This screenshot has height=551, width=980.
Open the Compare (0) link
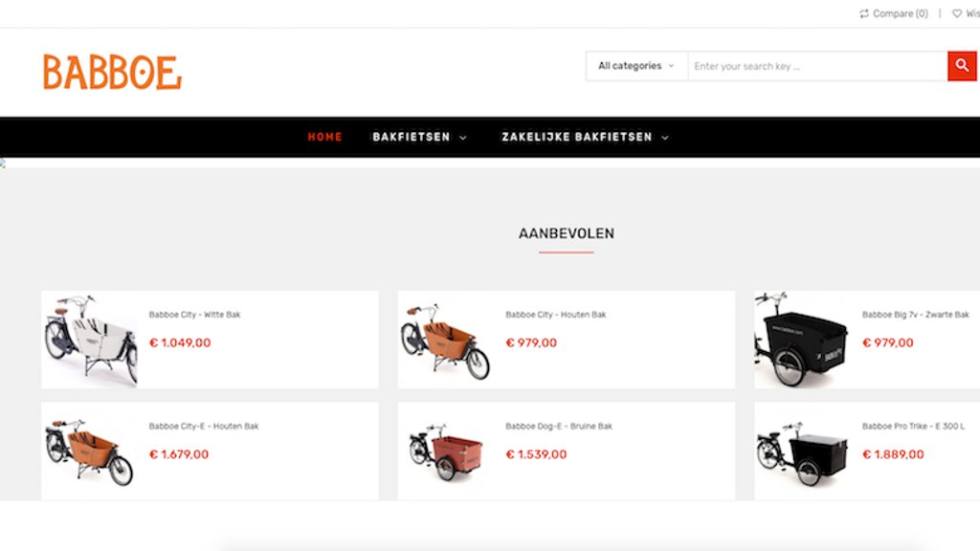900,13
